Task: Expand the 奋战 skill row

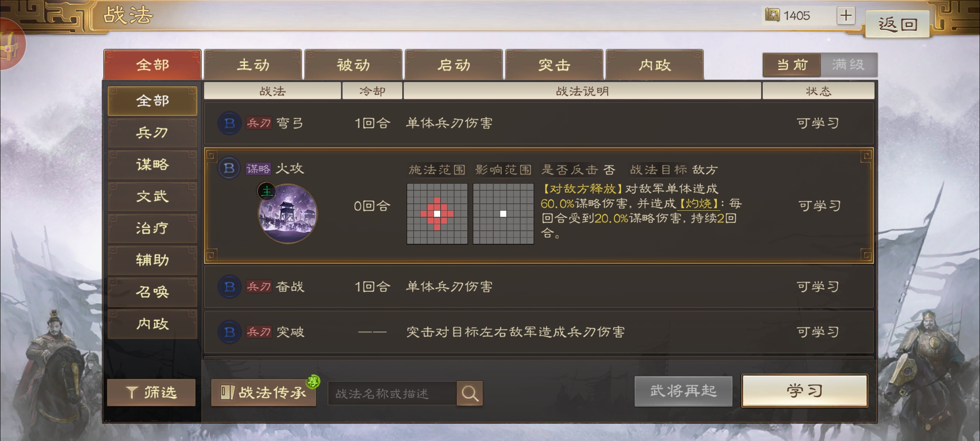Action: click(x=539, y=287)
